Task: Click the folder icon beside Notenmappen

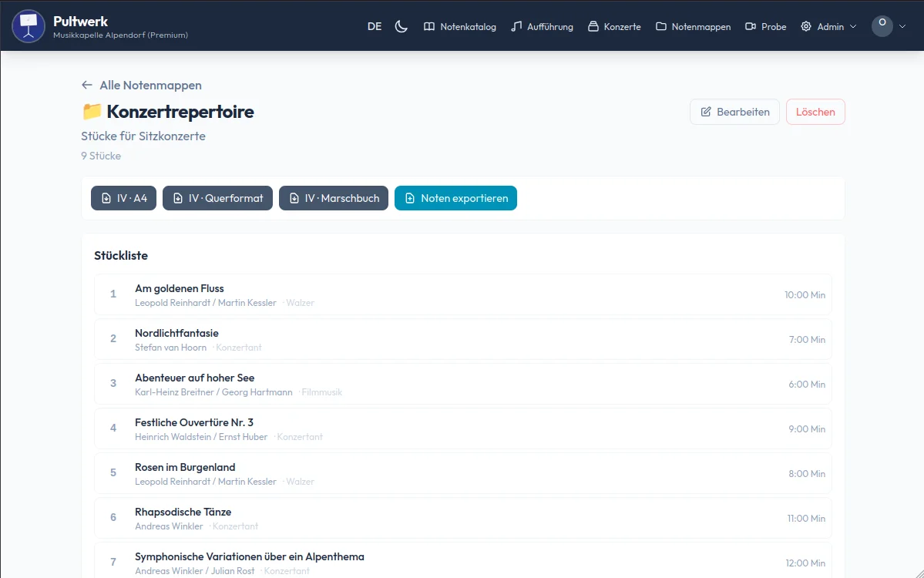Action: [661, 26]
